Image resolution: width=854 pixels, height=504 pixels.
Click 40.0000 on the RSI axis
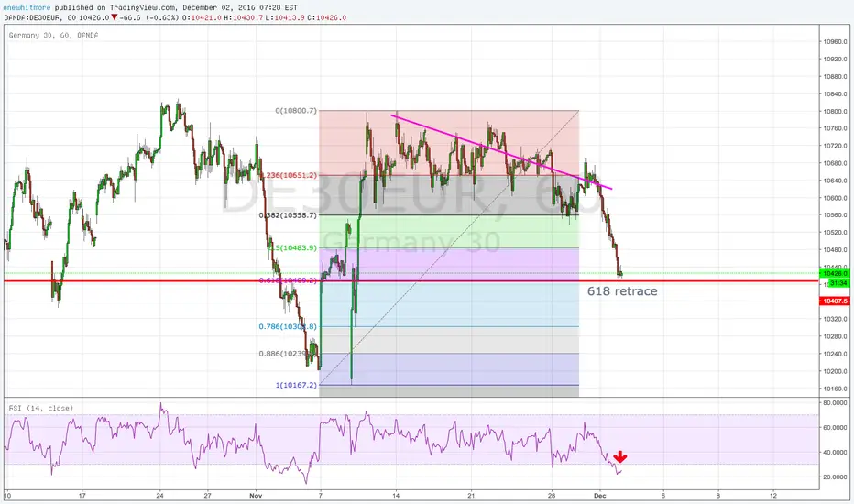835,453
